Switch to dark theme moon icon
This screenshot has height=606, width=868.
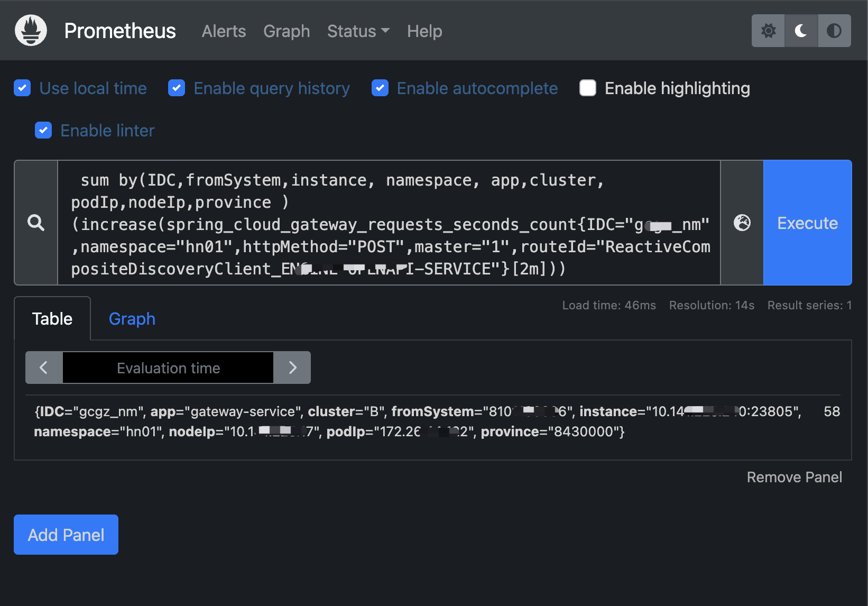[x=801, y=31]
